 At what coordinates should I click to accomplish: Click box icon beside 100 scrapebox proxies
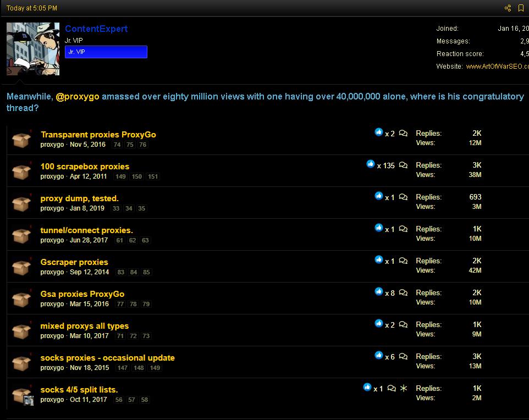[21, 172]
